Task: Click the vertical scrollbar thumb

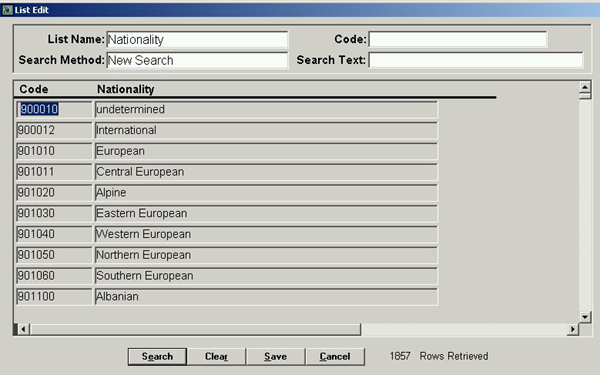Action: pos(585,96)
